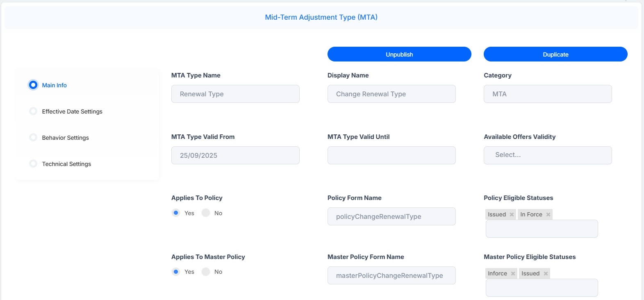Screen dimensions: 644x300
Task: Go to Effective Date Settings section
Action: [72, 111]
